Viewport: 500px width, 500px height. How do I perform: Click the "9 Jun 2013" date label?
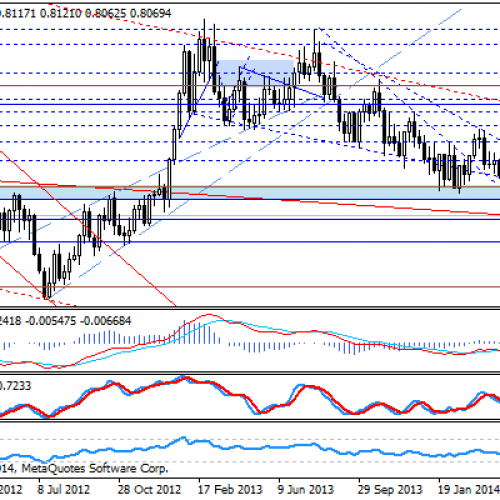click(x=306, y=490)
